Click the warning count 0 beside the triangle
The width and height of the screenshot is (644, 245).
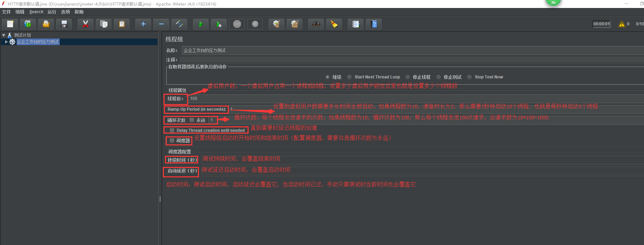pos(628,24)
